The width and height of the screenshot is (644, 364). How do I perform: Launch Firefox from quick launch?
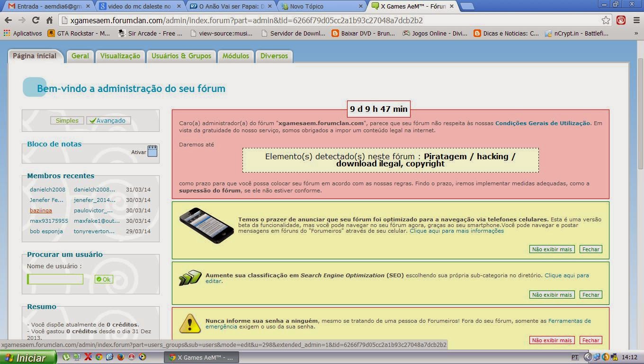coord(120,357)
